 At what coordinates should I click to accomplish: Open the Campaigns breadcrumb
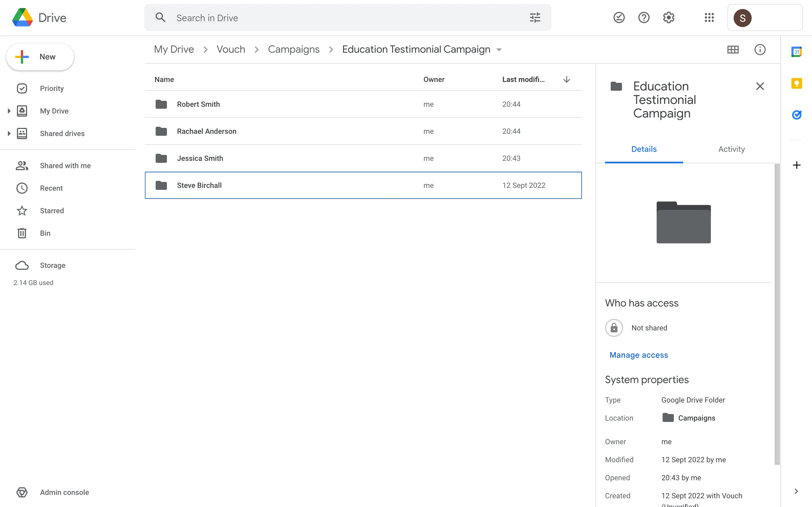click(x=293, y=49)
